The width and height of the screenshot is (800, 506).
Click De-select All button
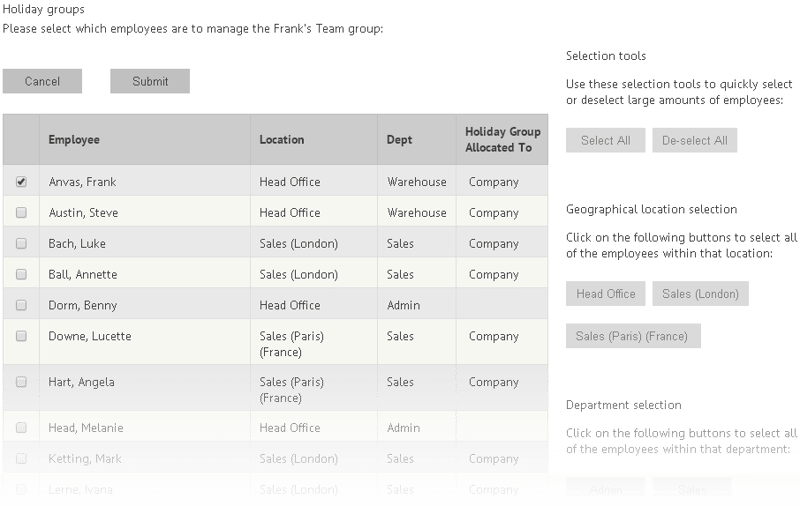point(694,140)
